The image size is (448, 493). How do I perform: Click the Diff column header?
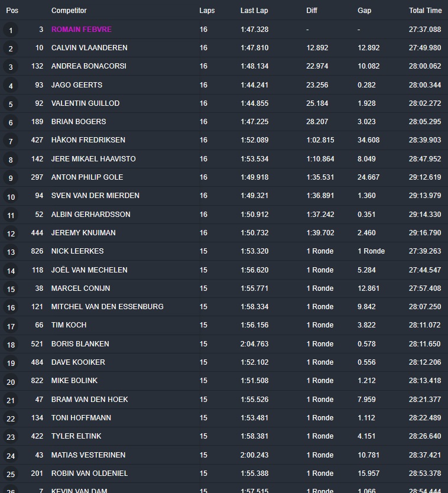click(x=311, y=11)
